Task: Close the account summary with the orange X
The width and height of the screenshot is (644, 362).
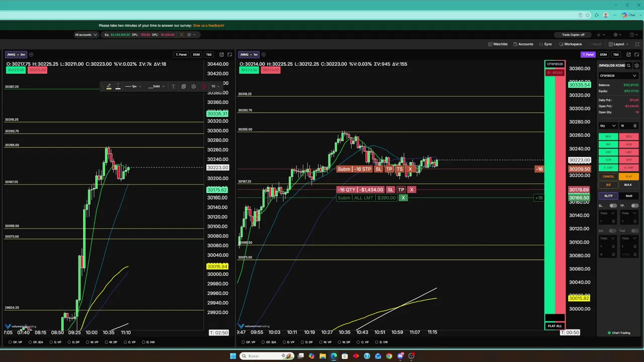Action: pos(182,35)
